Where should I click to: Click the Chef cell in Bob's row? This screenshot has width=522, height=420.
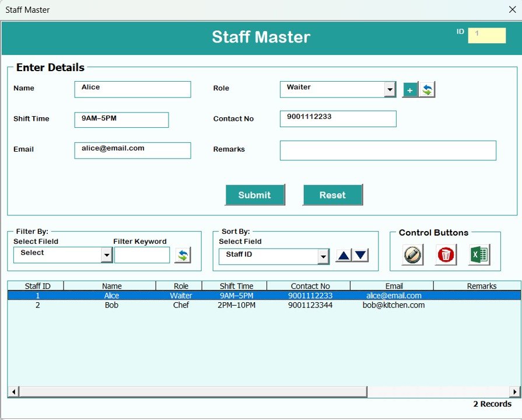coord(181,305)
